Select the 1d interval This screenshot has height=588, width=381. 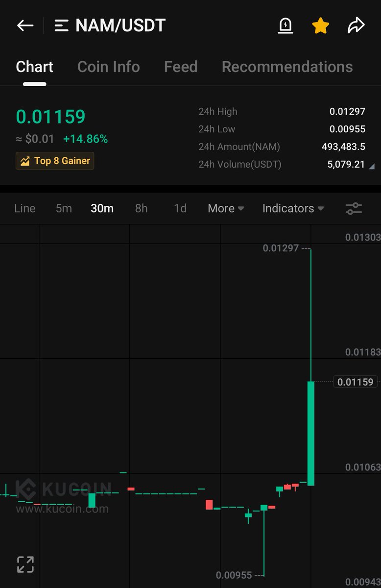180,208
